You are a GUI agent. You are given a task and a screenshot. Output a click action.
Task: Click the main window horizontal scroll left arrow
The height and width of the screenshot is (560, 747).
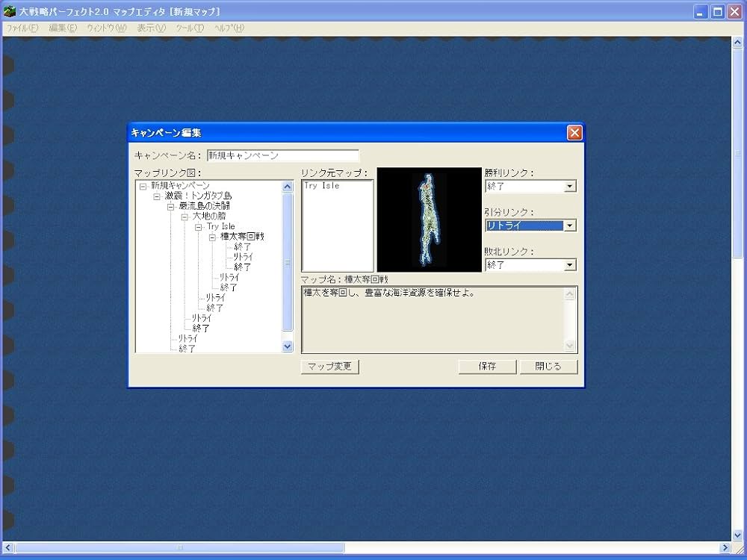(8, 547)
